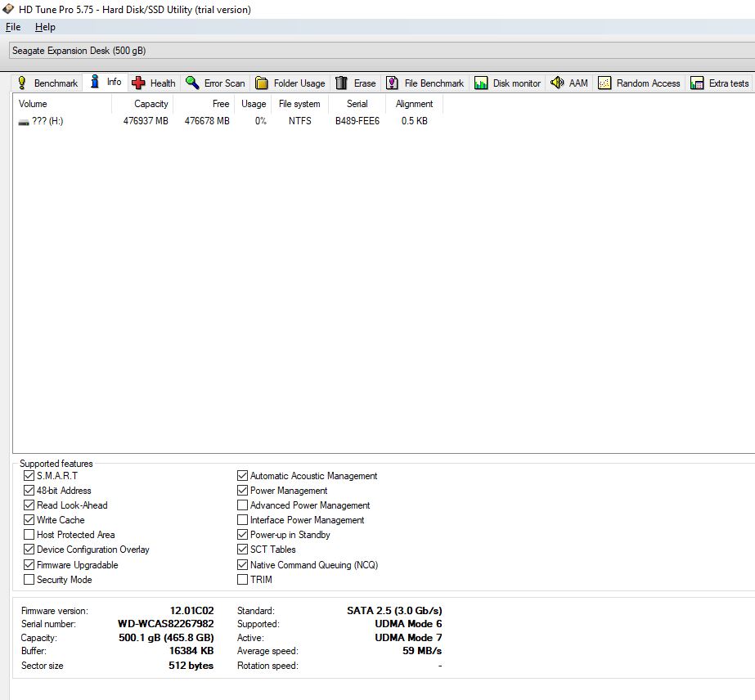Click the Usage column header
This screenshot has width=755, height=700.
coord(253,104)
